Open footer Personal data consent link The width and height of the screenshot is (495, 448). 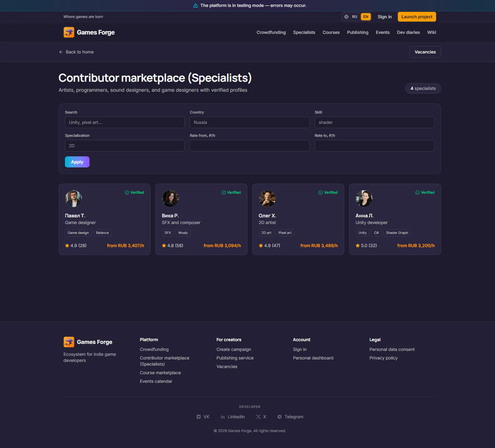coord(392,349)
